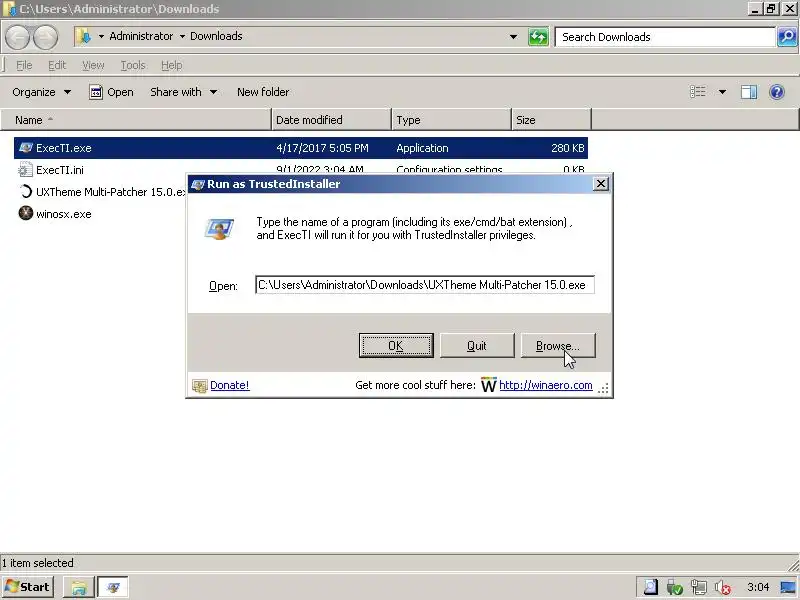Click the network tray icon

tap(698, 588)
